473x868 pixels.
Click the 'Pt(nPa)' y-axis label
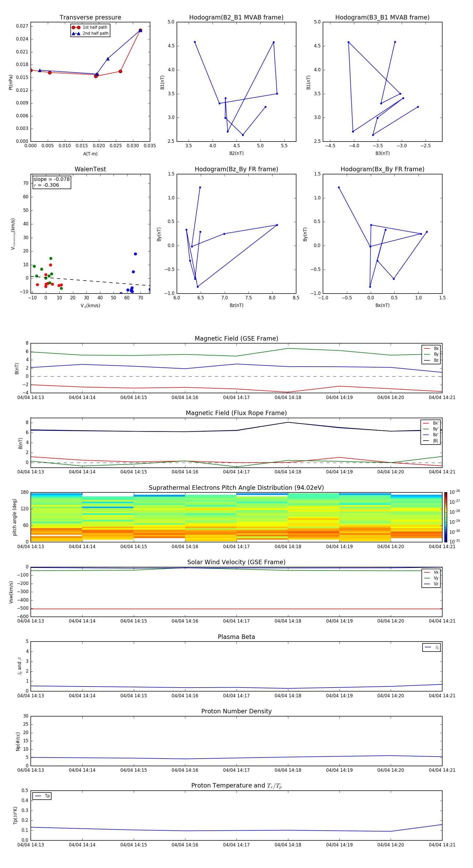(11, 82)
